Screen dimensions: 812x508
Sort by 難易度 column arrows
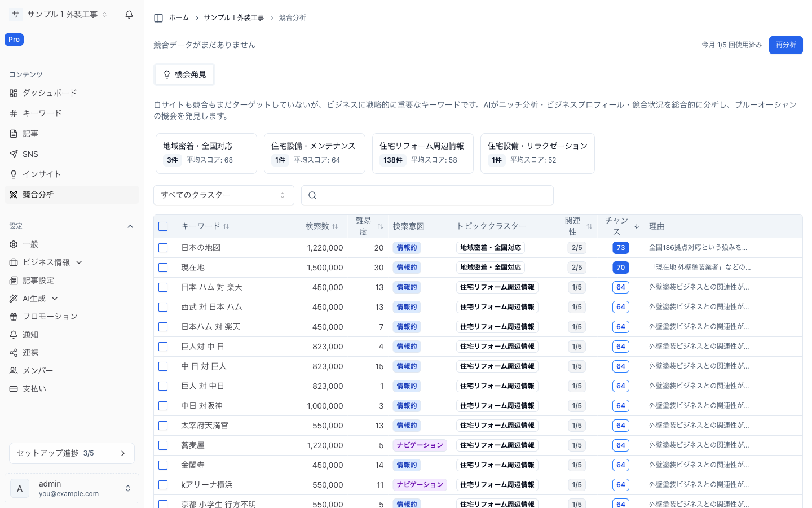pos(381,226)
